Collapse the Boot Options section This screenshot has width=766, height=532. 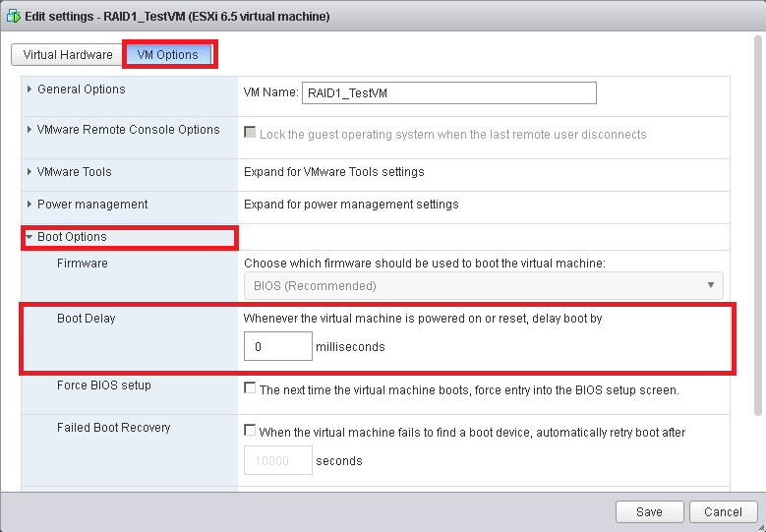(x=71, y=237)
